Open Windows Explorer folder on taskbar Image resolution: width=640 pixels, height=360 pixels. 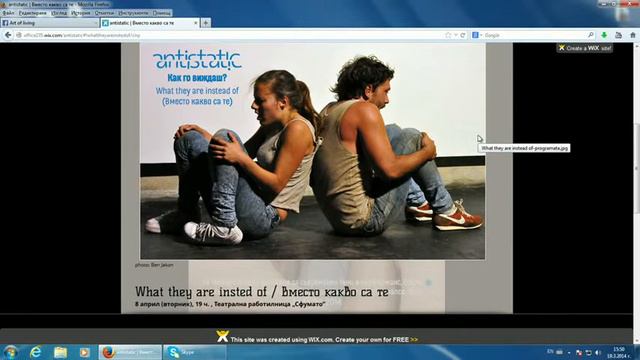click(60, 352)
